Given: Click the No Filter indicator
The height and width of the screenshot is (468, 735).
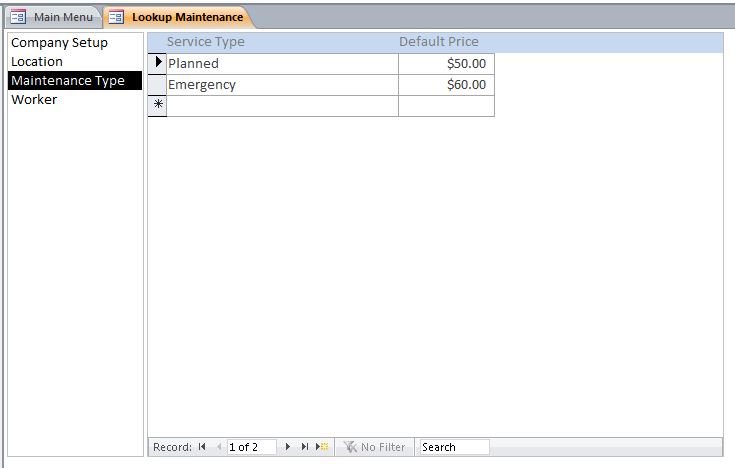Looking at the screenshot, I should pyautogui.click(x=375, y=447).
